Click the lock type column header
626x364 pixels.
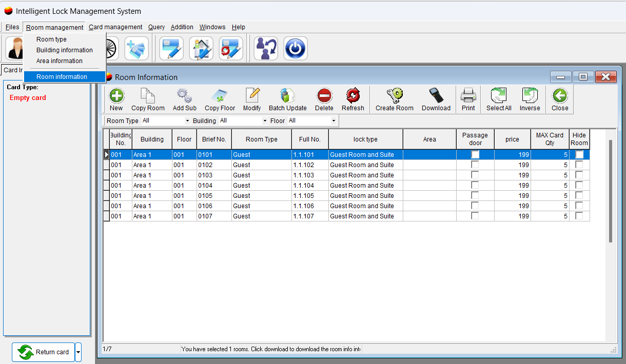pos(365,139)
